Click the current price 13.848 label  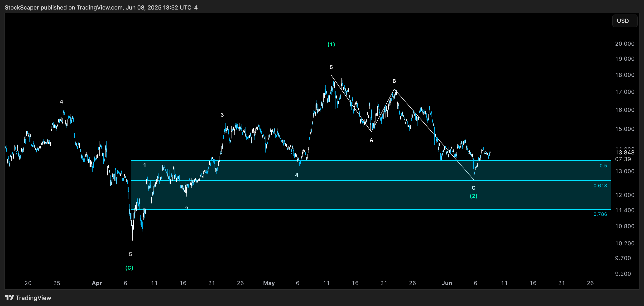625,153
